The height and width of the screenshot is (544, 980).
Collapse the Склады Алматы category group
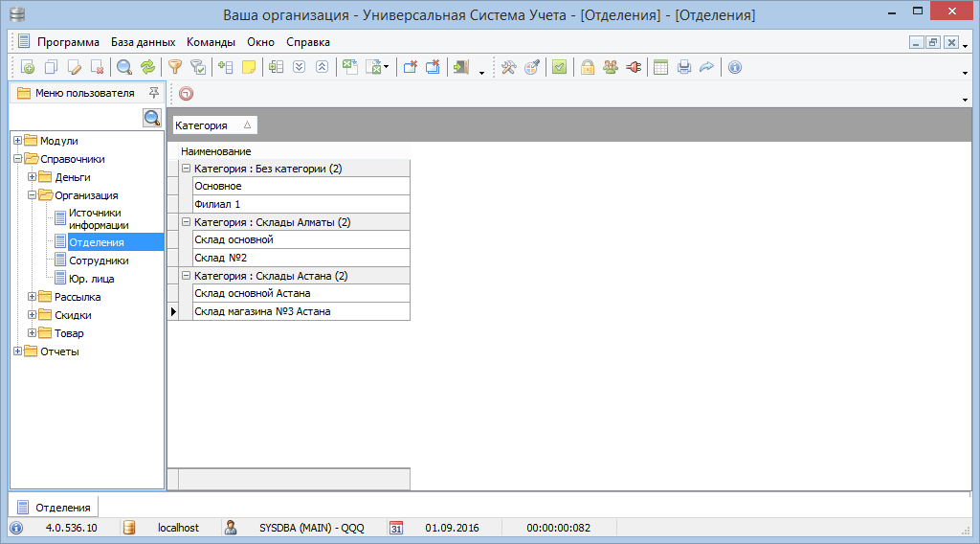[186, 222]
